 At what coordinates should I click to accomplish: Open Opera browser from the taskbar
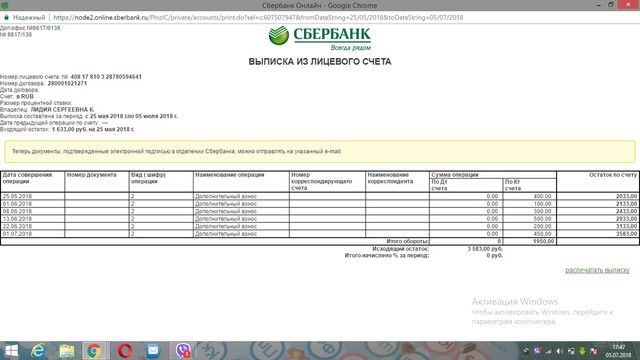pyautogui.click(x=124, y=351)
